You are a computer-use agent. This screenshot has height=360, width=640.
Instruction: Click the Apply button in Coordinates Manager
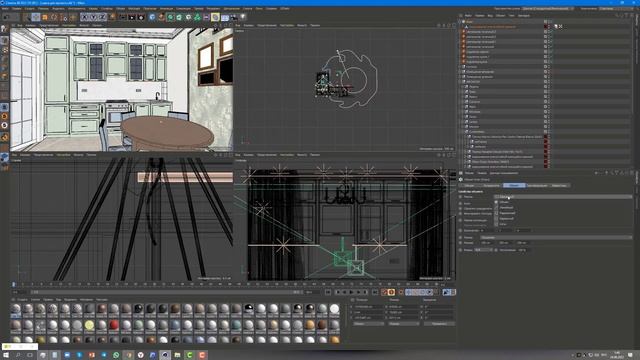tap(439, 324)
